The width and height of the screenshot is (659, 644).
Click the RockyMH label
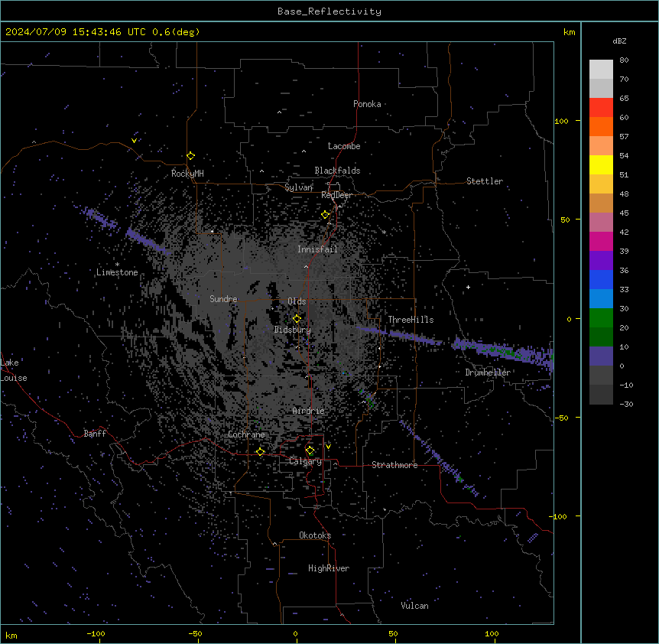[187, 174]
